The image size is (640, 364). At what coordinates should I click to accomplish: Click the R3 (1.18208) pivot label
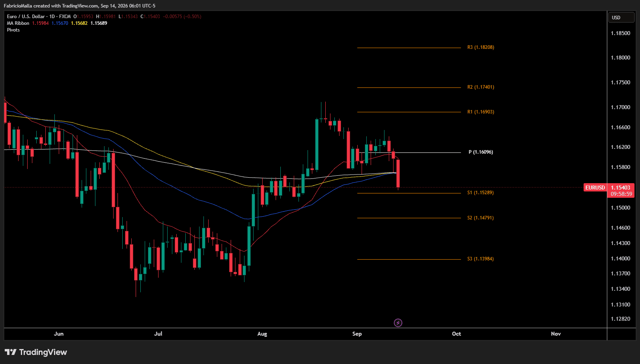(481, 47)
